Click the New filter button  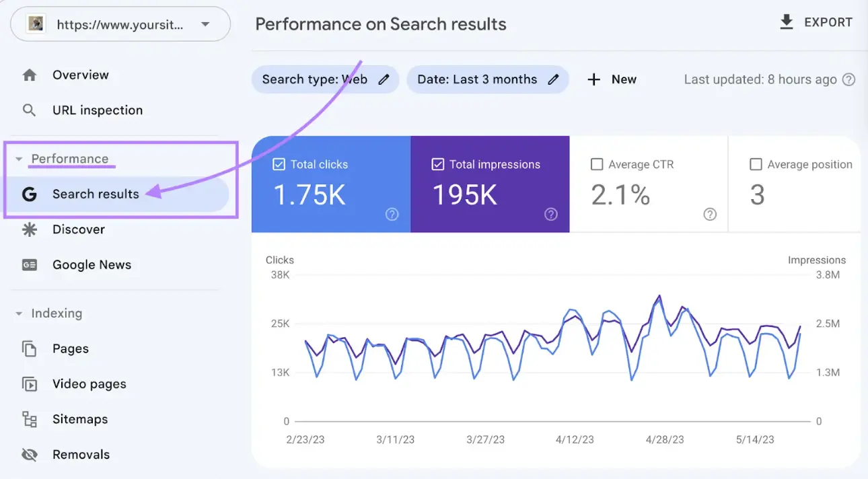[x=612, y=79]
